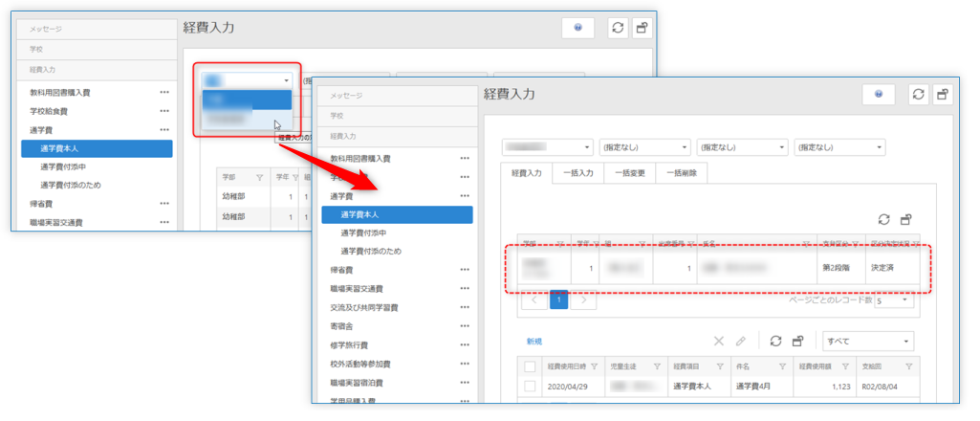Click the 1,123 amount cell
Image resolution: width=980 pixels, height=421 pixels.
click(x=825, y=386)
